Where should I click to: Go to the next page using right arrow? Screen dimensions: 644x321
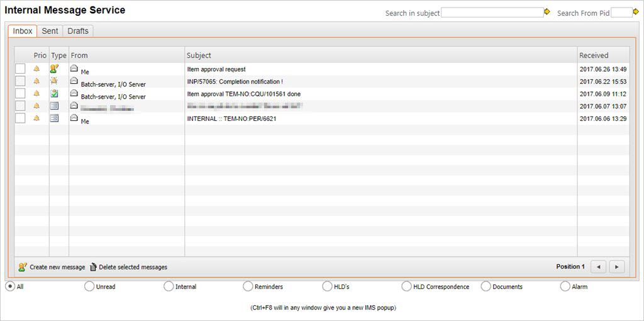(x=616, y=267)
